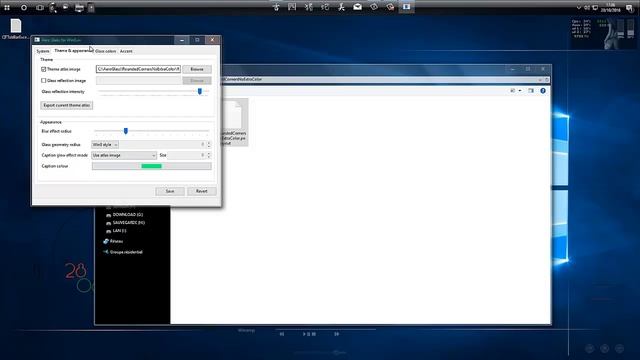Click the Glass geometry radius stepper arrows
Image resolution: width=640 pixels, height=360 pixels.
209,144
